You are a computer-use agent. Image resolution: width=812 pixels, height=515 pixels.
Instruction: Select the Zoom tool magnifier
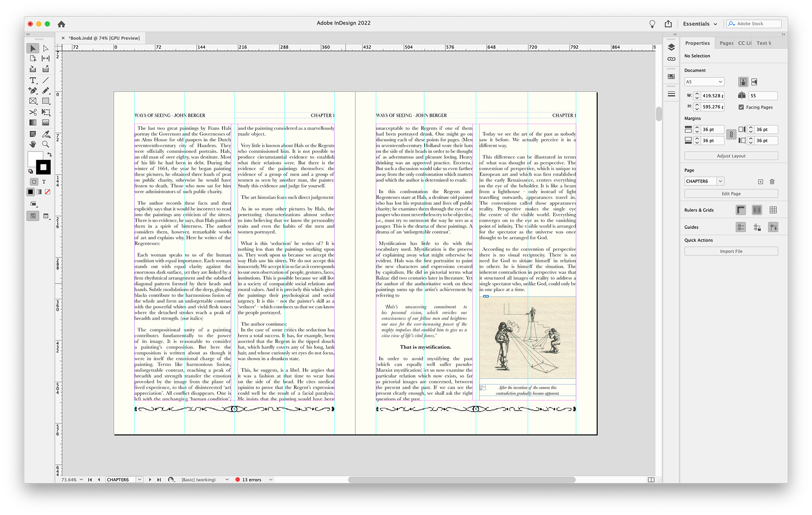tap(46, 144)
